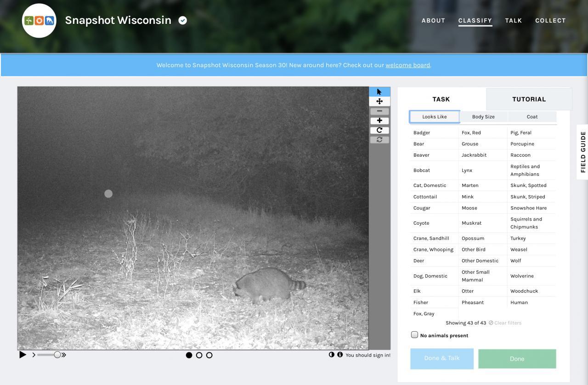Switch to the Tutorial tab

[x=529, y=99]
